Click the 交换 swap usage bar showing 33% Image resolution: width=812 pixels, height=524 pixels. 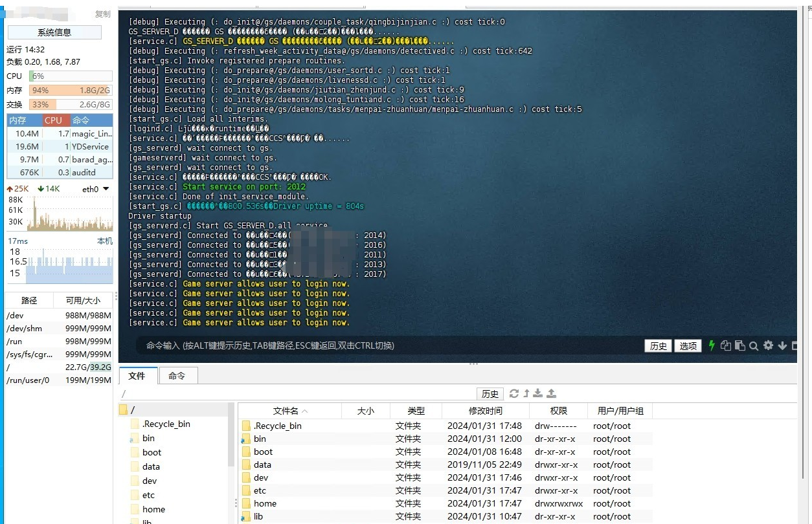71,105
